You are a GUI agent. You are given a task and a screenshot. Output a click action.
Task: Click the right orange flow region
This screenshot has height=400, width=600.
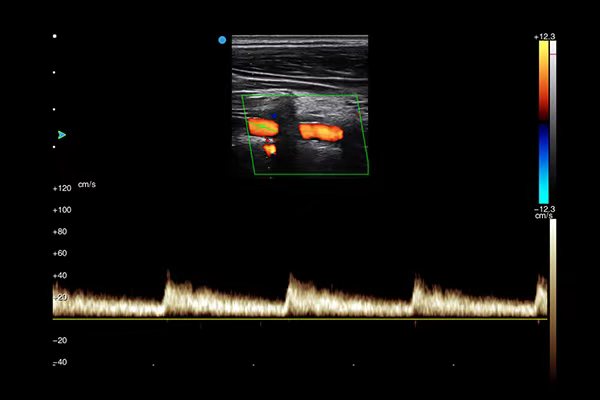(320, 131)
